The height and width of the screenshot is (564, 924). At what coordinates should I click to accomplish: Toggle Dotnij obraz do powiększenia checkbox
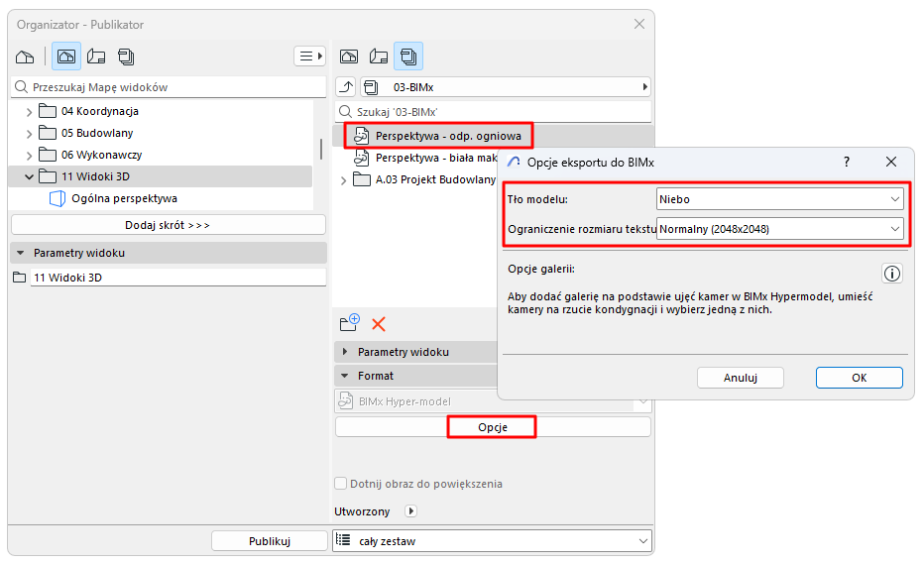coord(341,484)
